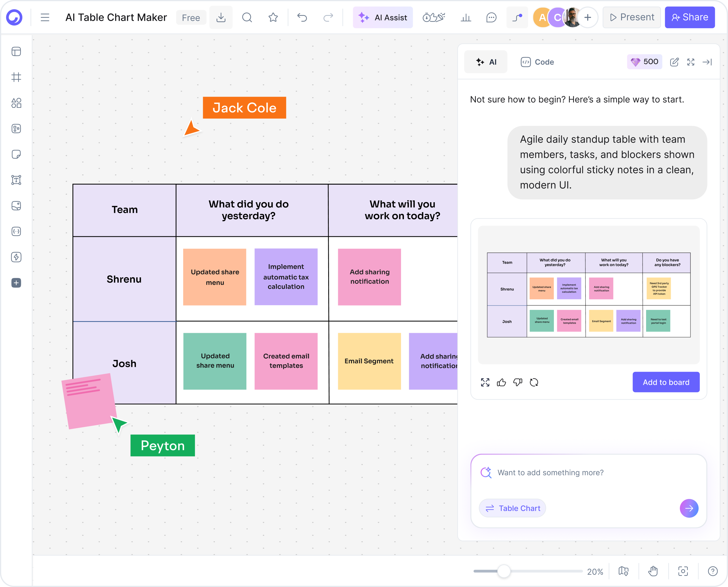Image resolution: width=728 pixels, height=587 pixels.
Task: Submit the AI prompt arrow button
Action: click(x=689, y=508)
